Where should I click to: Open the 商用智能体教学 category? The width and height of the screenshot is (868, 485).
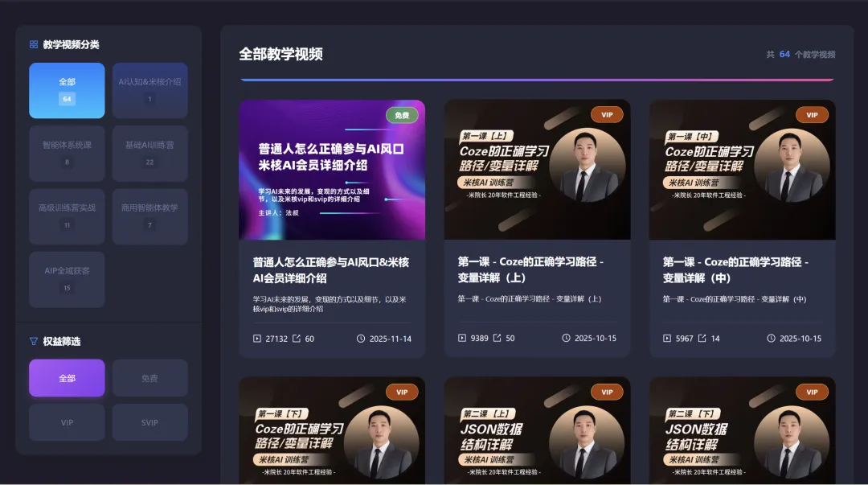click(150, 216)
